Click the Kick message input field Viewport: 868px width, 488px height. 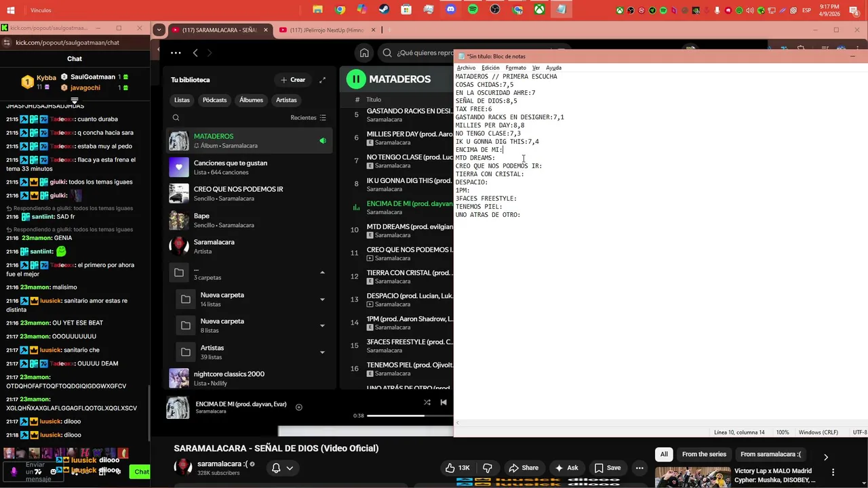coord(35,472)
